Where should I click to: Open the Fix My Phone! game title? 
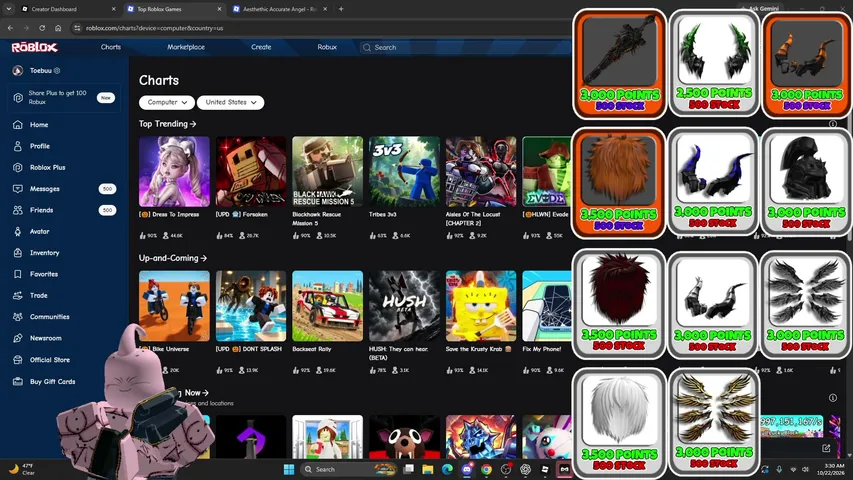541,349
